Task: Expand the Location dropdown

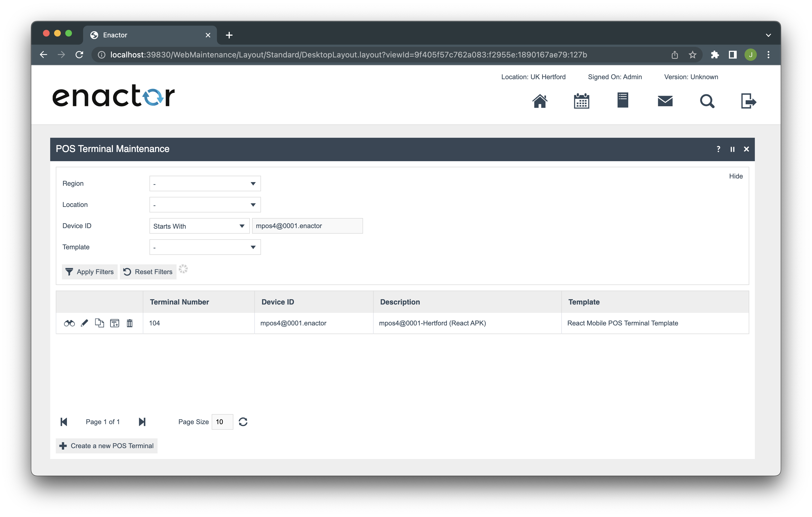Action: point(205,205)
